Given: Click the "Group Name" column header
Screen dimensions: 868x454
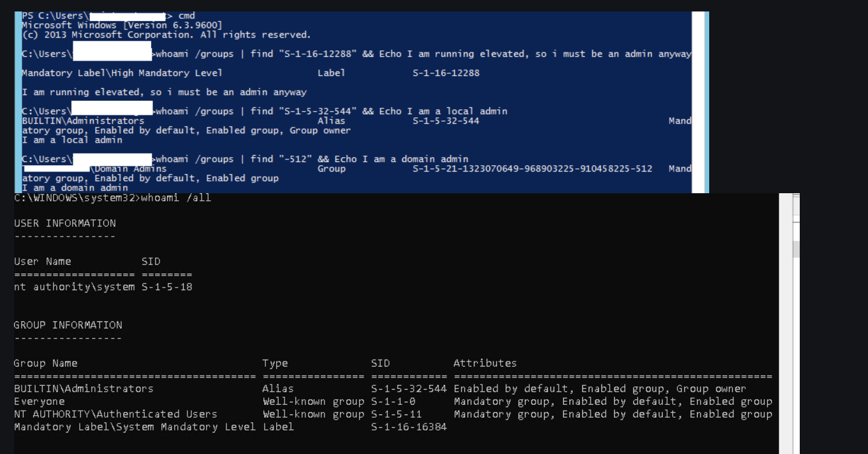Looking at the screenshot, I should click(x=46, y=363).
